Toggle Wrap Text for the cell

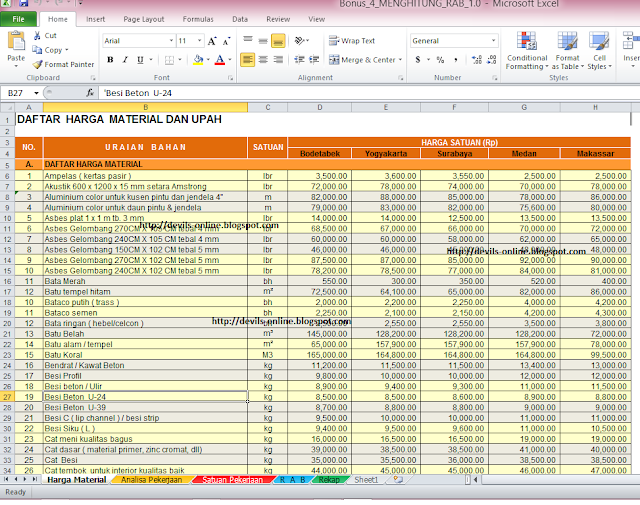[x=351, y=41]
